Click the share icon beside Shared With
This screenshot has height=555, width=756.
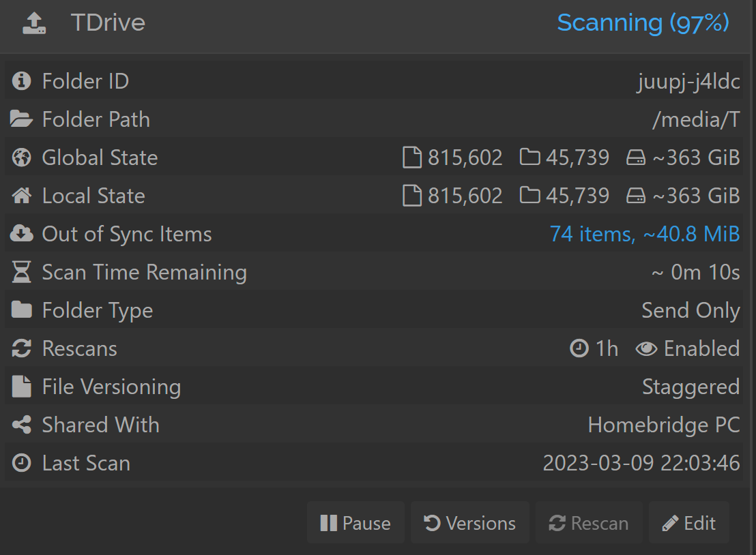tap(21, 425)
